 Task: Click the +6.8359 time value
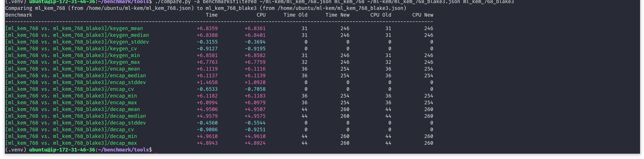pos(207,28)
